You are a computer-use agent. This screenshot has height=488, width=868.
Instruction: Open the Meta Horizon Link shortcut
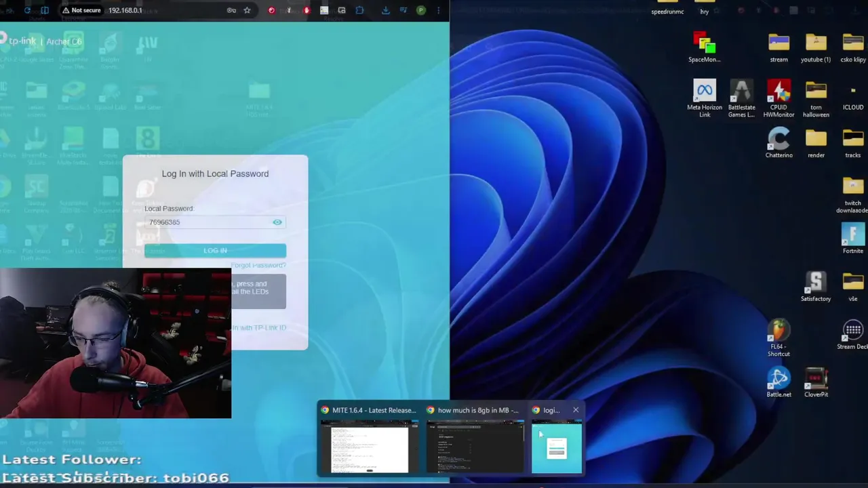(705, 99)
